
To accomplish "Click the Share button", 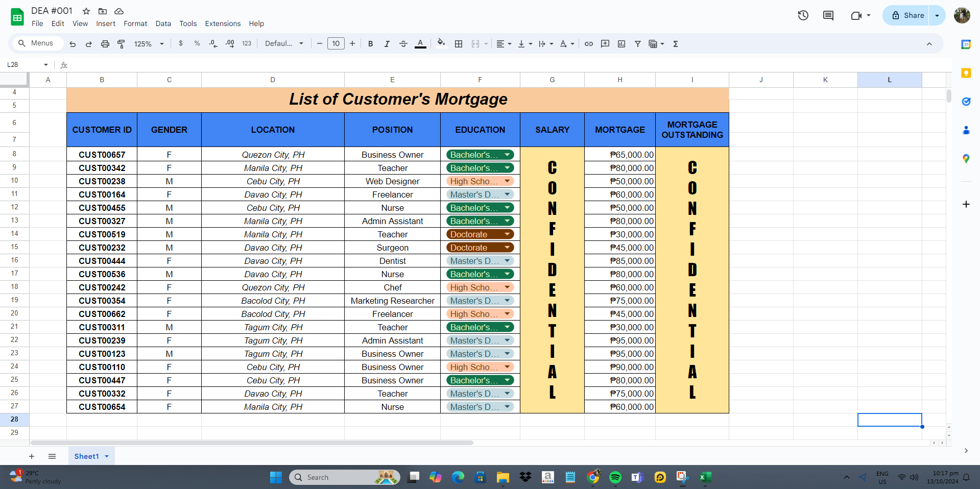I will [x=907, y=15].
